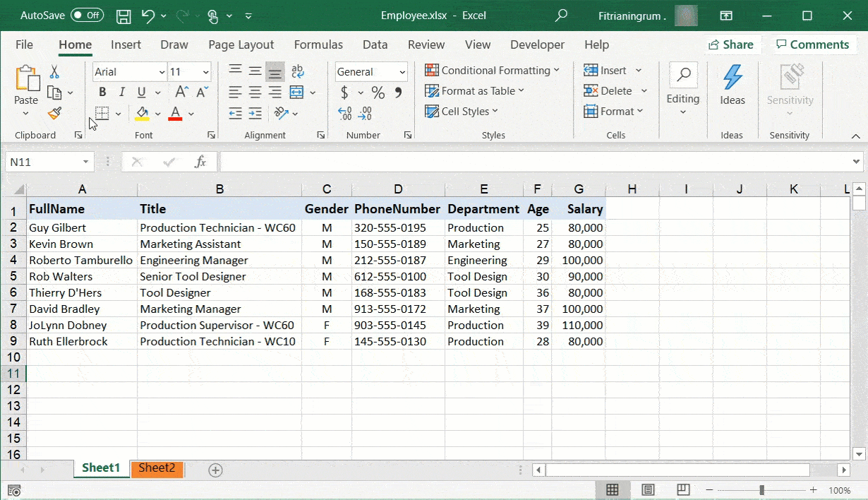Click the Increase Indent icon
Image resolution: width=868 pixels, height=500 pixels.
(x=255, y=113)
